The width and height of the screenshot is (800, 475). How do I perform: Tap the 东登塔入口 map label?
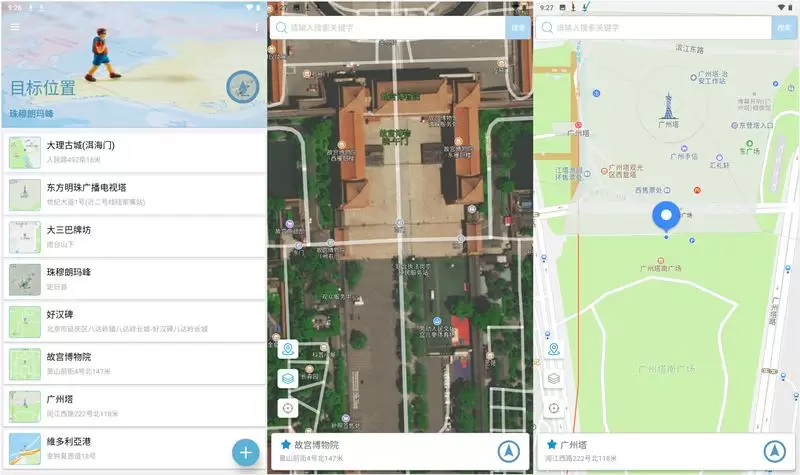(x=756, y=125)
